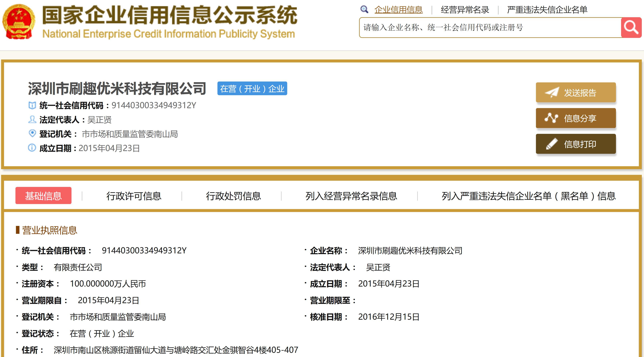Image resolution: width=644 pixels, height=357 pixels.
Task: Focus the enterprise name search field
Action: [490, 27]
